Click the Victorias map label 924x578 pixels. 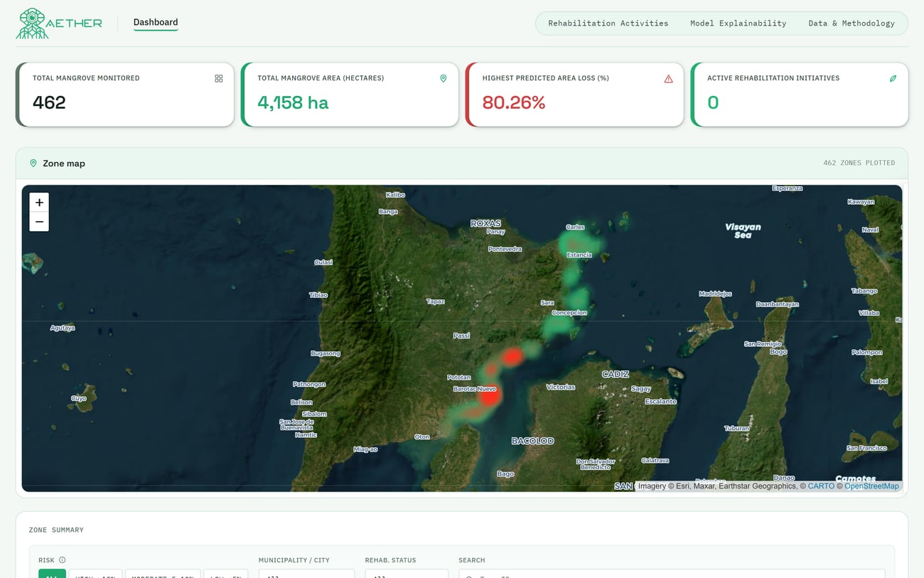[561, 387]
